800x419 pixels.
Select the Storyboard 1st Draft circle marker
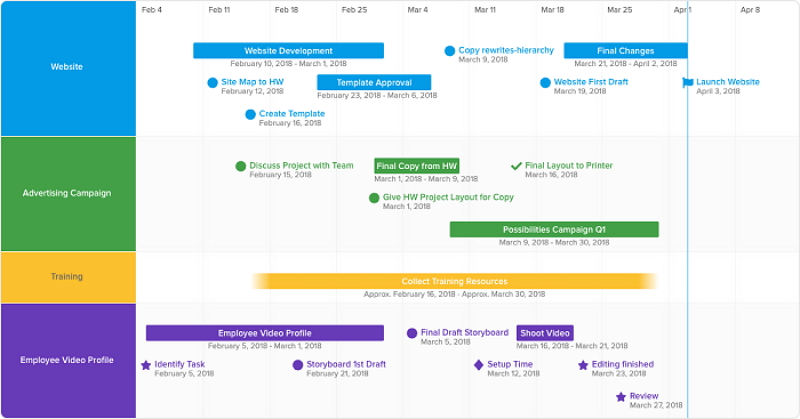pyautogui.click(x=297, y=365)
